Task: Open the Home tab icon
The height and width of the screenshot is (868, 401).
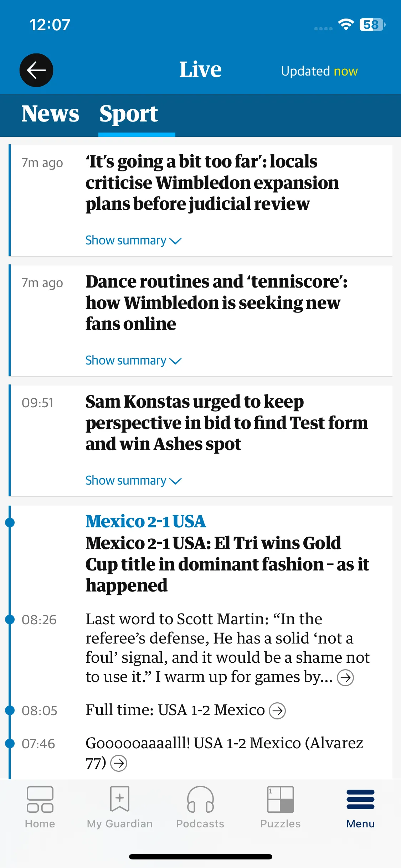Action: [x=40, y=800]
